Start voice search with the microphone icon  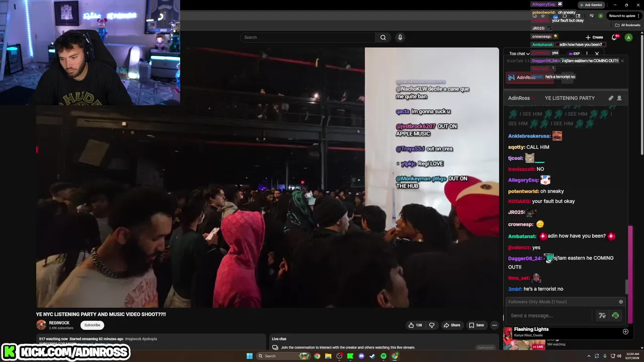point(400,37)
